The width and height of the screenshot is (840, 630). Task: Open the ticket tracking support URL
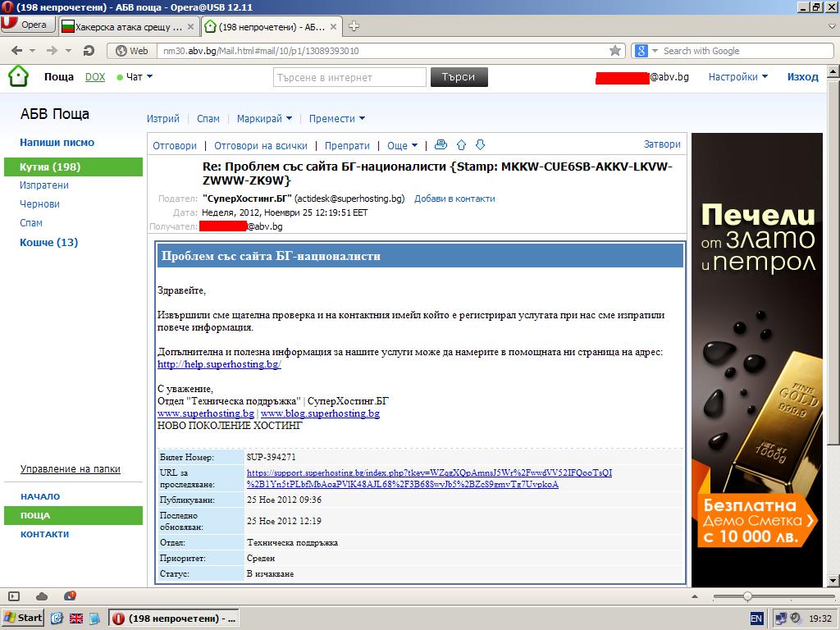point(429,478)
